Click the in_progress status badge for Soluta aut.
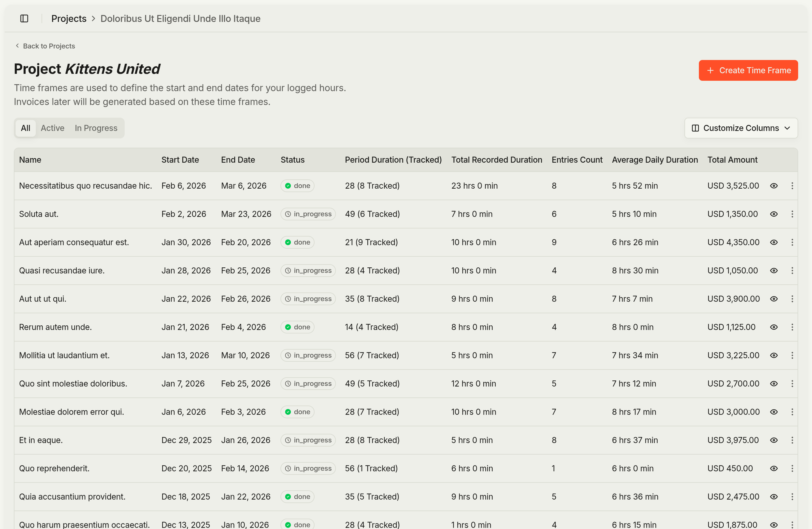The image size is (812, 529). 308,214
